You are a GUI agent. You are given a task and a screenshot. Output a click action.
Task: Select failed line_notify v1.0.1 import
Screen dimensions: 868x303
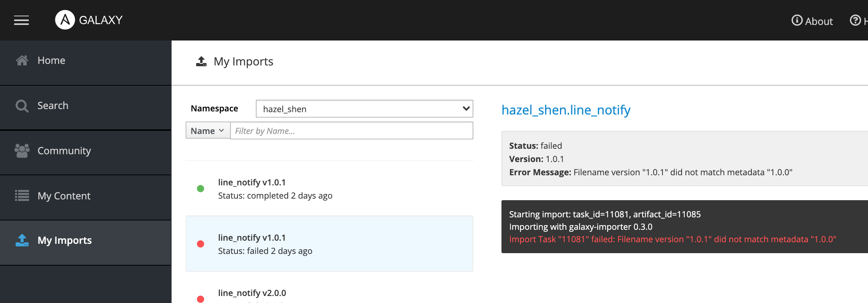pos(329,244)
